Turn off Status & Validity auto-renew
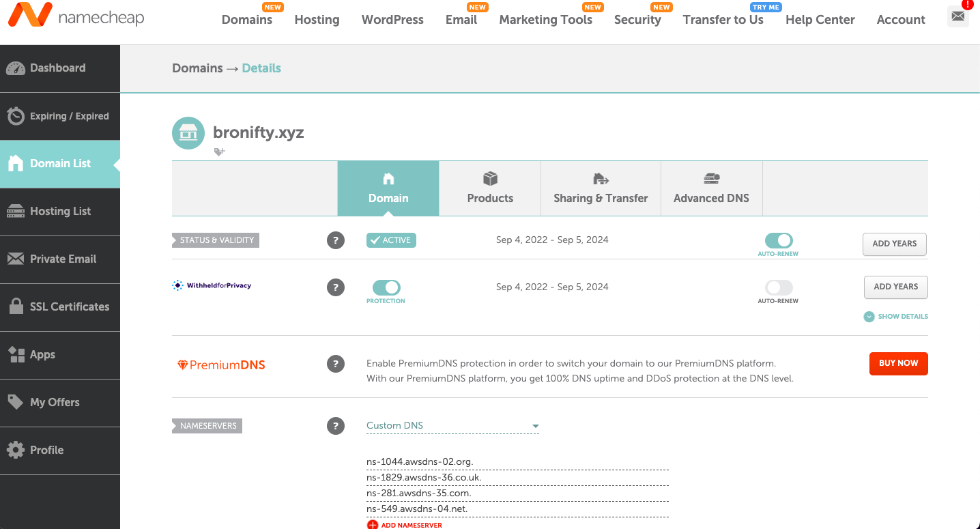Screen dimensions: 980x529 (778, 240)
